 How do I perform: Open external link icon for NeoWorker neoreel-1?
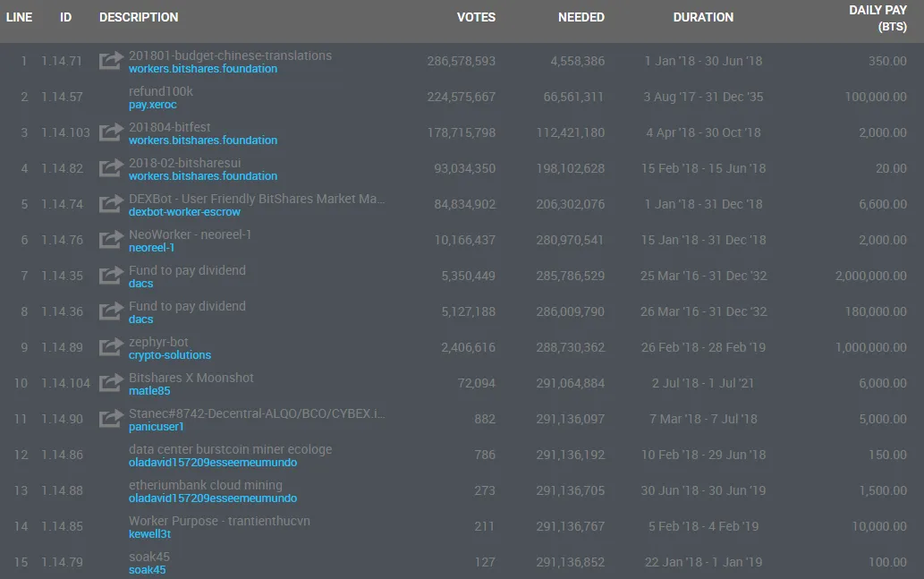pos(112,239)
